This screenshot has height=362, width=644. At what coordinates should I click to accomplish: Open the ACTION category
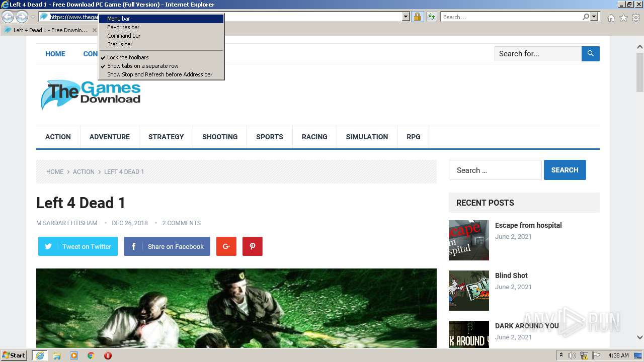tap(58, 137)
